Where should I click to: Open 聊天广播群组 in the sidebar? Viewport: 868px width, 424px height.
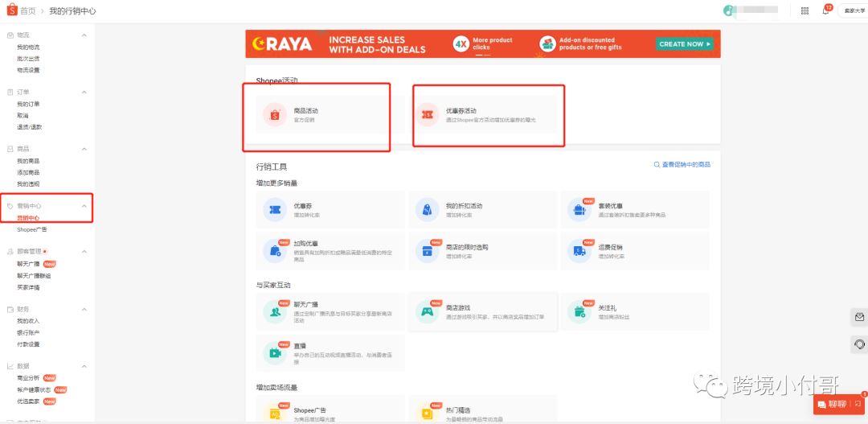[34, 275]
